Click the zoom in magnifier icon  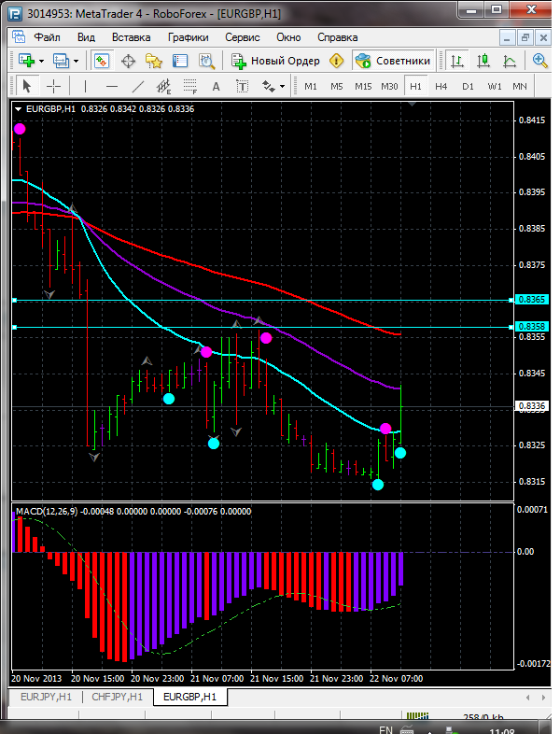tap(539, 61)
